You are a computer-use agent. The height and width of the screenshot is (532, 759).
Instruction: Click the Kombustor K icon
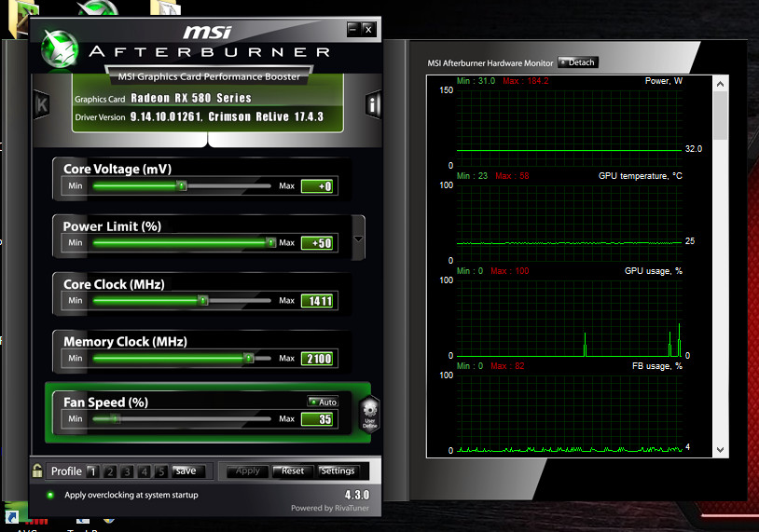click(x=41, y=103)
